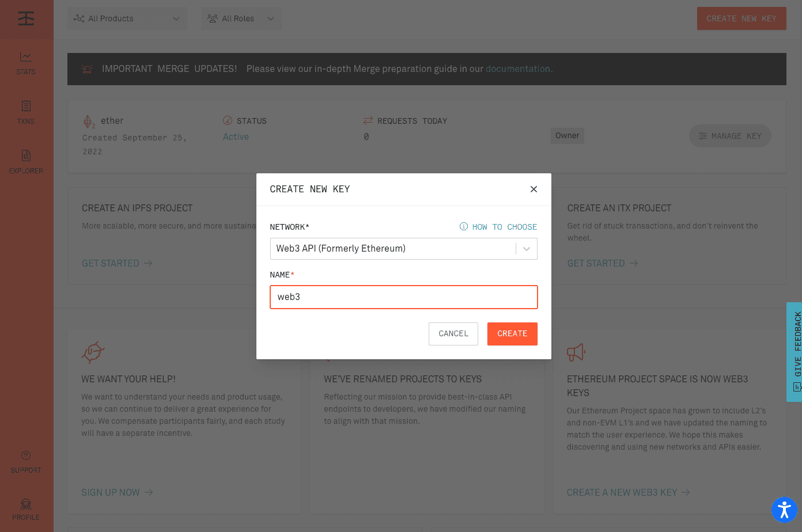Click the handshake help icon

click(93, 352)
